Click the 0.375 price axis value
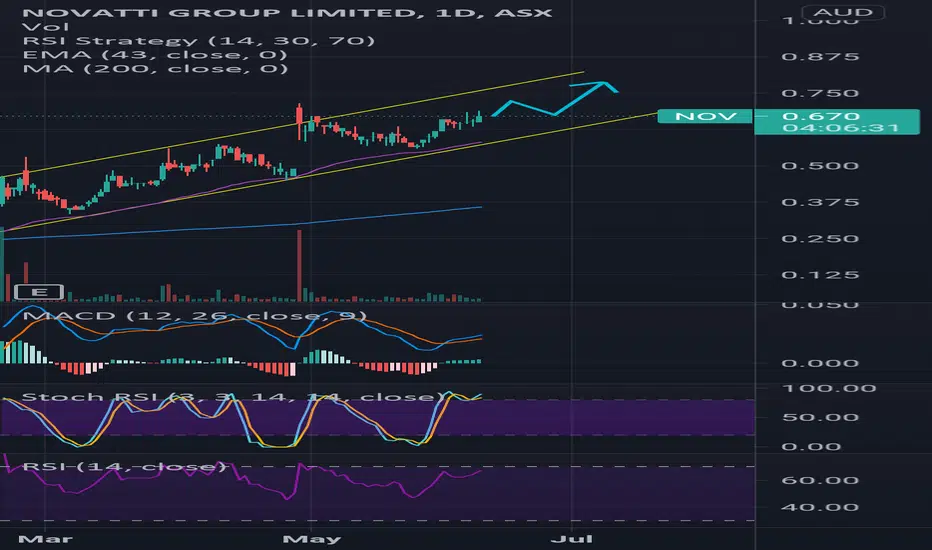The height and width of the screenshot is (550, 932). [820, 203]
